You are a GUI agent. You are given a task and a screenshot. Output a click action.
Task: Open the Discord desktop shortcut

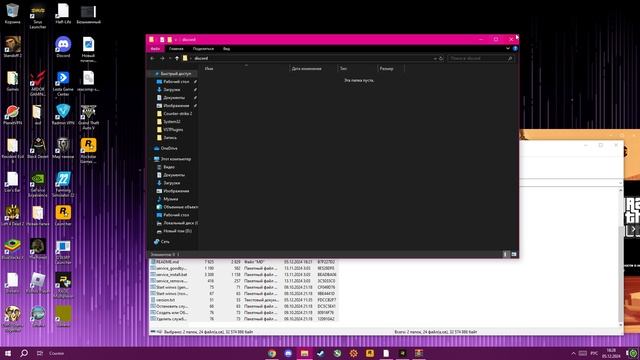click(x=63, y=47)
